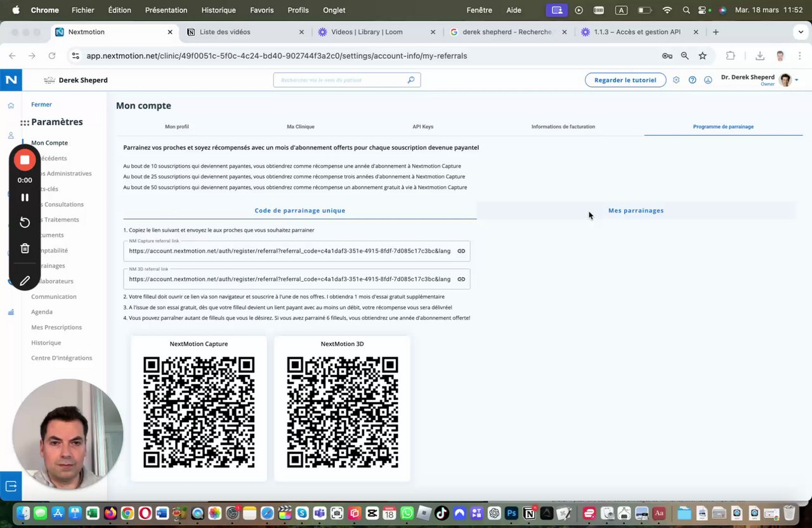Open Chrome extensions puzzle icon
Image resolution: width=812 pixels, height=528 pixels.
(730, 56)
